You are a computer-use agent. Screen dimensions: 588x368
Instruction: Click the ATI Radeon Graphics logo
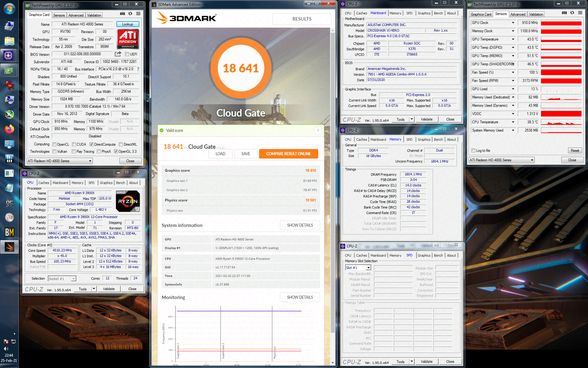pyautogui.click(x=128, y=39)
